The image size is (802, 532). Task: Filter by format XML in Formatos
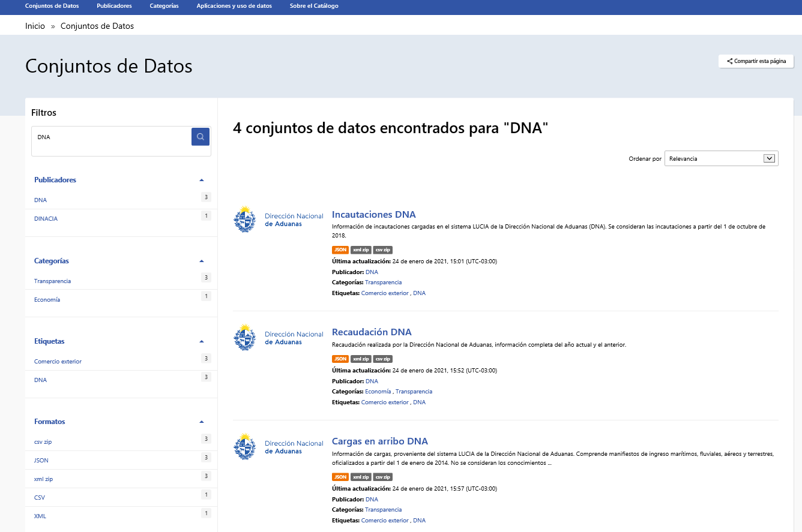coord(40,516)
